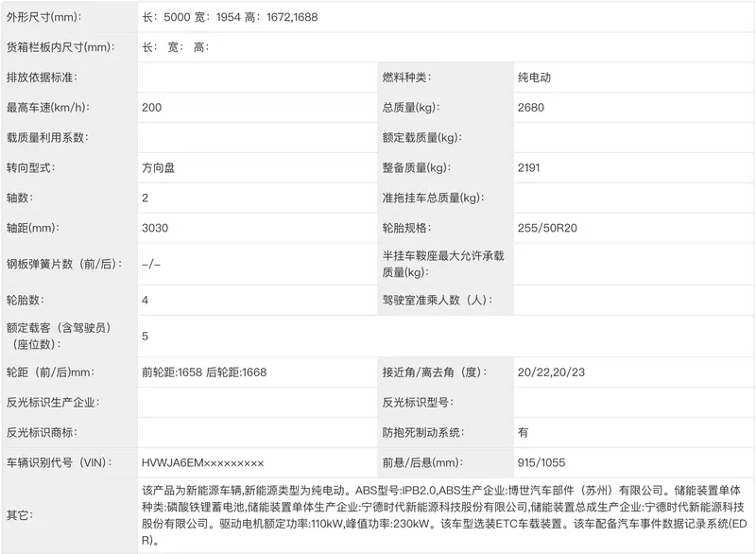Select the 方向盘 steering type value
Image resolution: width=756 pixels, height=554 pixels.
[159, 167]
